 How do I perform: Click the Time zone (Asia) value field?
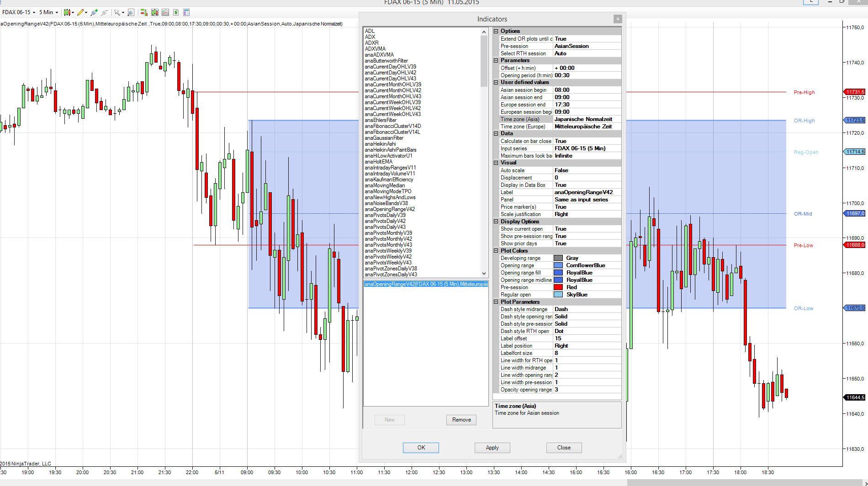(x=587, y=119)
